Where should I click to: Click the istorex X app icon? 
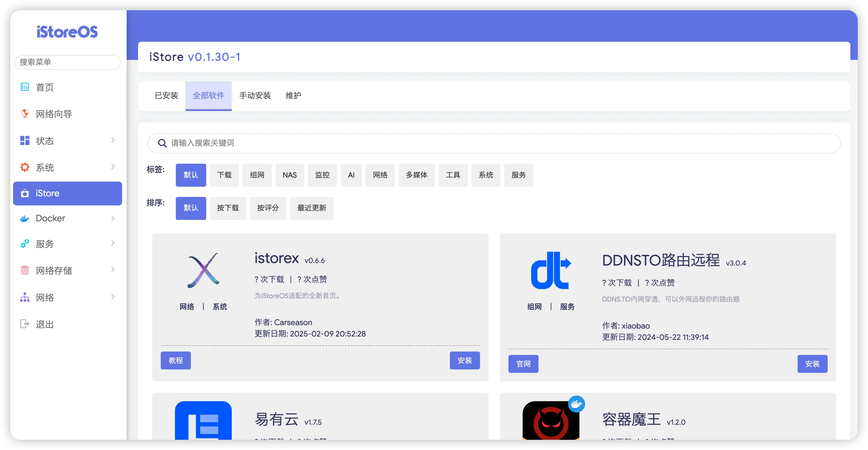[x=204, y=270]
